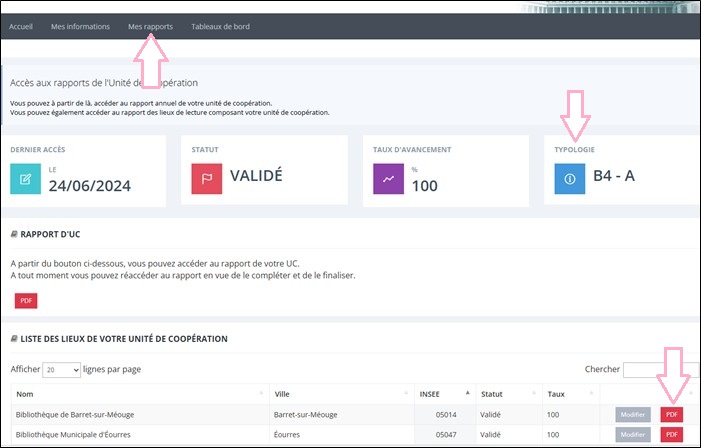Open the UC report PDF button

(x=26, y=301)
